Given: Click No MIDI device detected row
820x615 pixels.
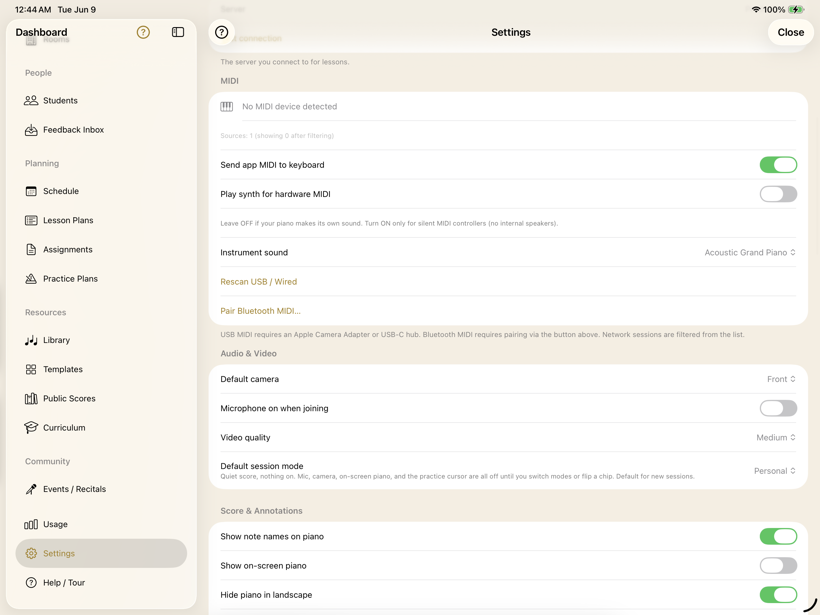Looking at the screenshot, I should tap(508, 107).
